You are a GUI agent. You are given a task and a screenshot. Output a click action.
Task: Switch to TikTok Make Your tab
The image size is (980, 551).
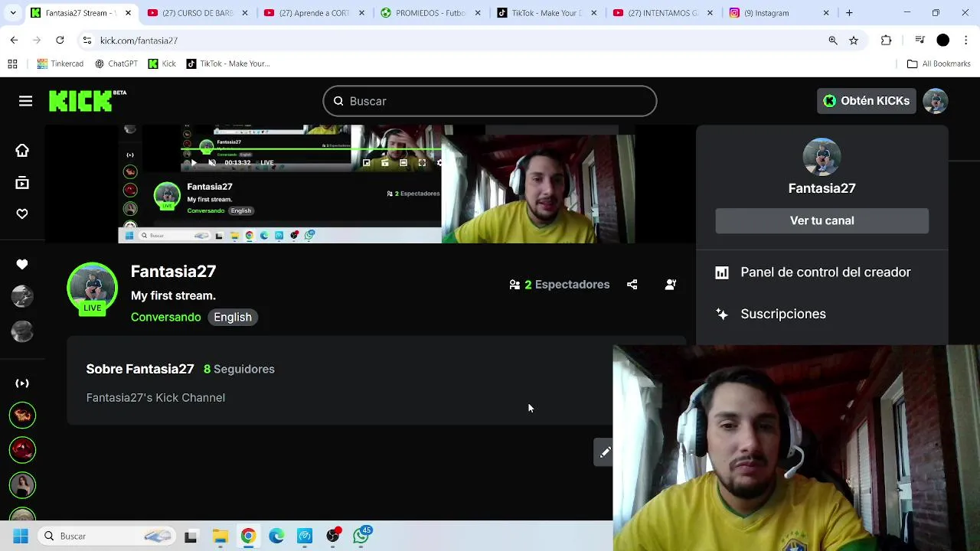point(546,13)
